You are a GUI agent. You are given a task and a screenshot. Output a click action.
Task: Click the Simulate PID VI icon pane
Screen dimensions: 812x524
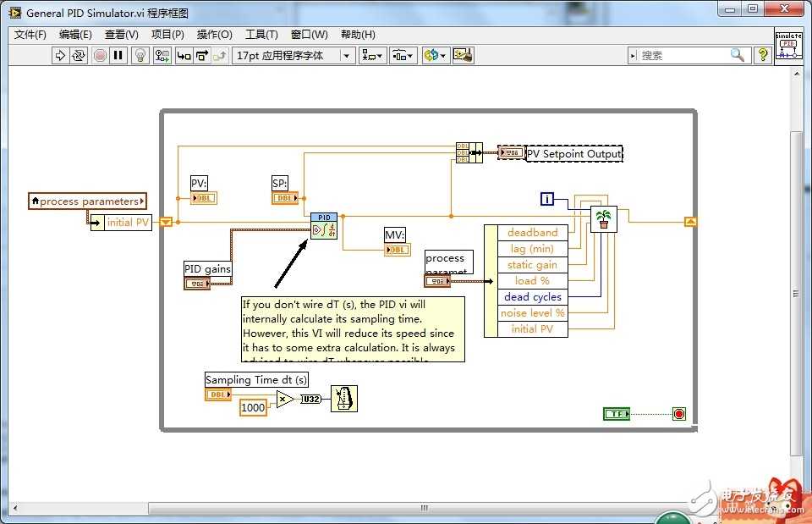788,47
